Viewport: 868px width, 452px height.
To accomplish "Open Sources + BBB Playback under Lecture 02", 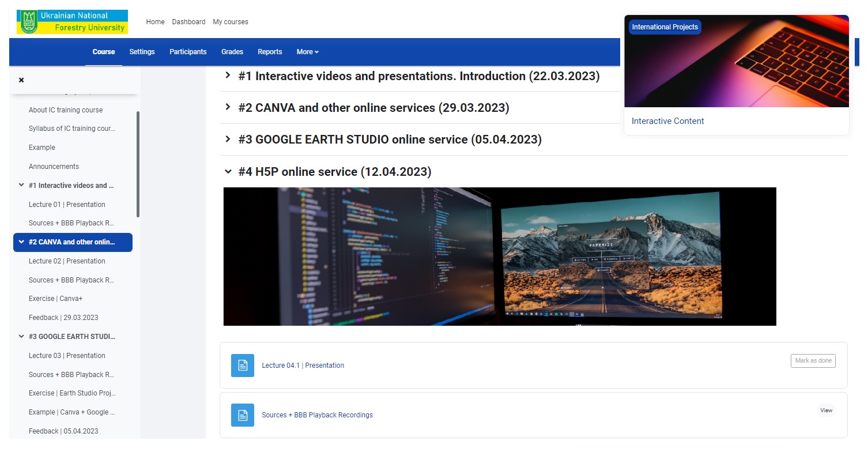I will (71, 280).
